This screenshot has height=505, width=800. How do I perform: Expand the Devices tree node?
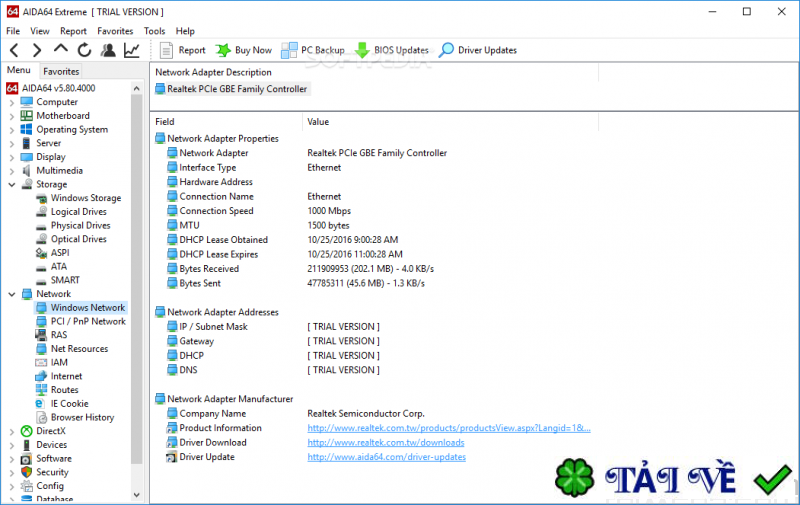[12, 445]
